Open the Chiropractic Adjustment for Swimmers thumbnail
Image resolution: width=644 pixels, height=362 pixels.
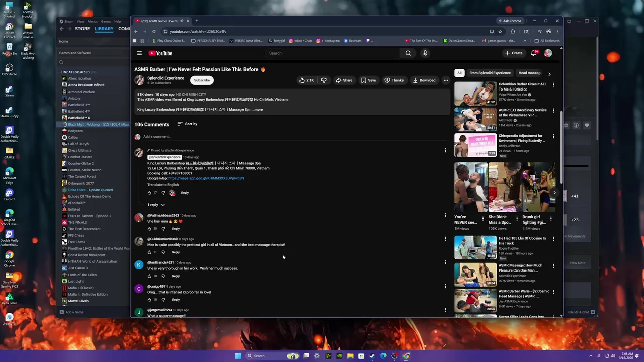475,145
